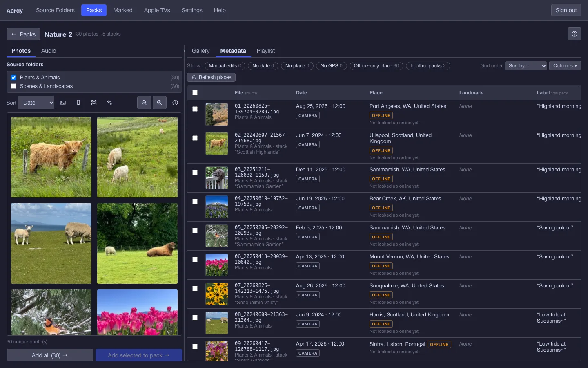Click the “In other packs” filter chip
This screenshot has width=588, height=368.
(x=428, y=66)
